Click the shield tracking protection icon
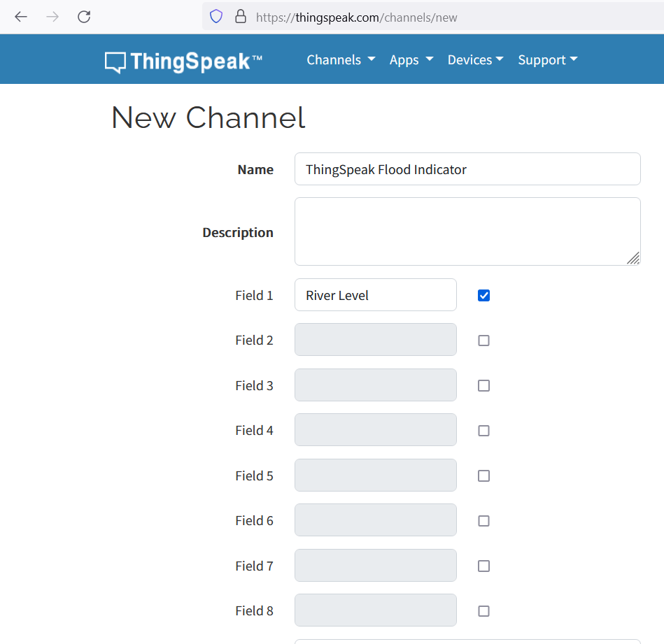The height and width of the screenshot is (644, 664). (x=216, y=17)
